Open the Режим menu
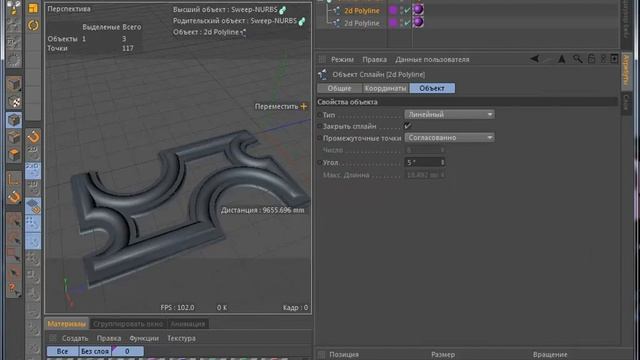Viewport: 640px width, 360px height. pos(342,60)
